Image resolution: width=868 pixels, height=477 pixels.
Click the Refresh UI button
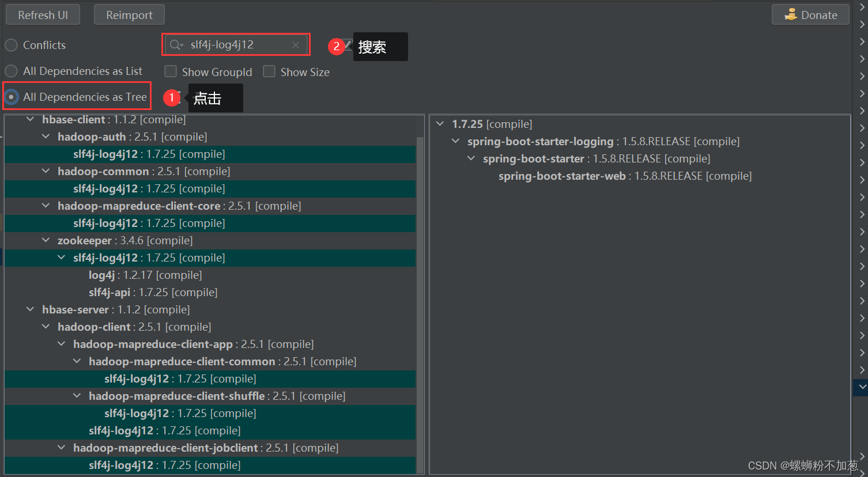[43, 14]
